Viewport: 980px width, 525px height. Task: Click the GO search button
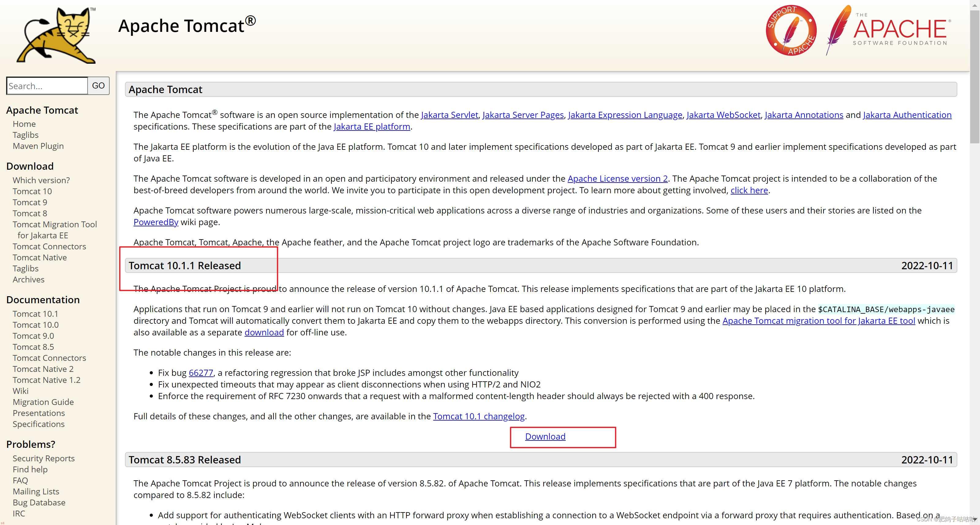99,85
